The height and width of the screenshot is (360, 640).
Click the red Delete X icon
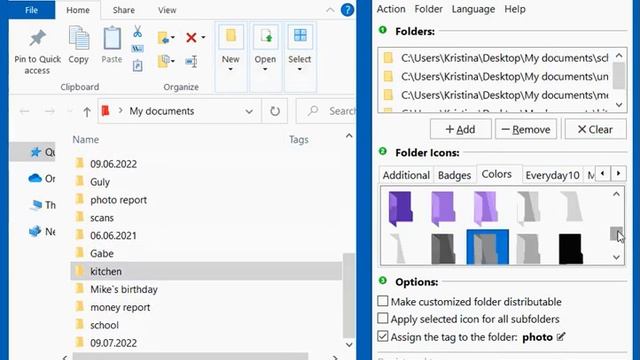(x=191, y=38)
